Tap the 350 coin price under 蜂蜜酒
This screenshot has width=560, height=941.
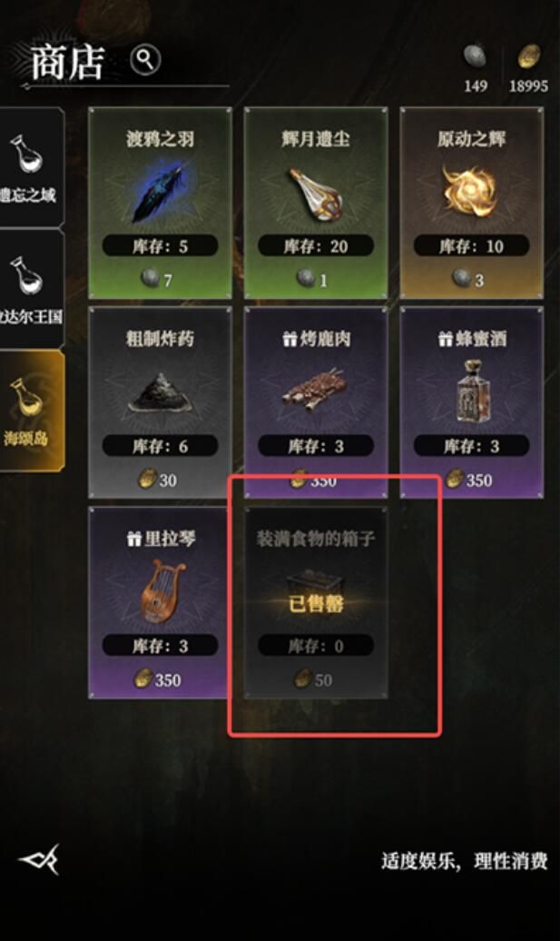469,480
